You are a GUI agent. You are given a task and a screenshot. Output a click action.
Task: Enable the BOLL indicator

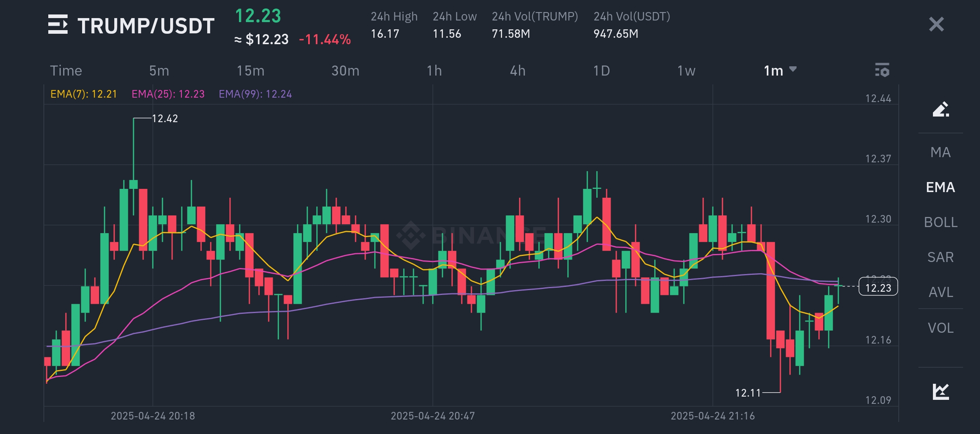tap(941, 222)
